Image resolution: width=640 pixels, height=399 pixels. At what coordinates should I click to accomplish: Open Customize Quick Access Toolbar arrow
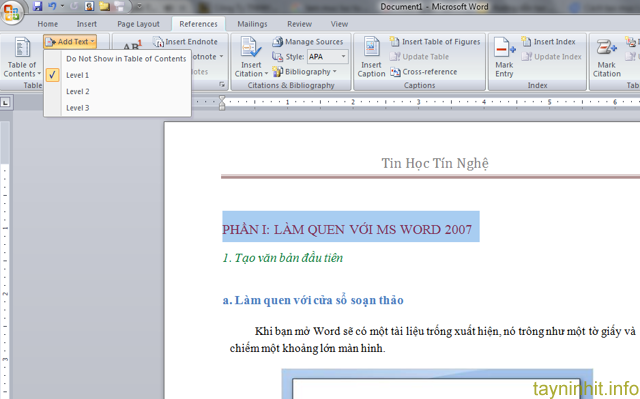pos(139,6)
